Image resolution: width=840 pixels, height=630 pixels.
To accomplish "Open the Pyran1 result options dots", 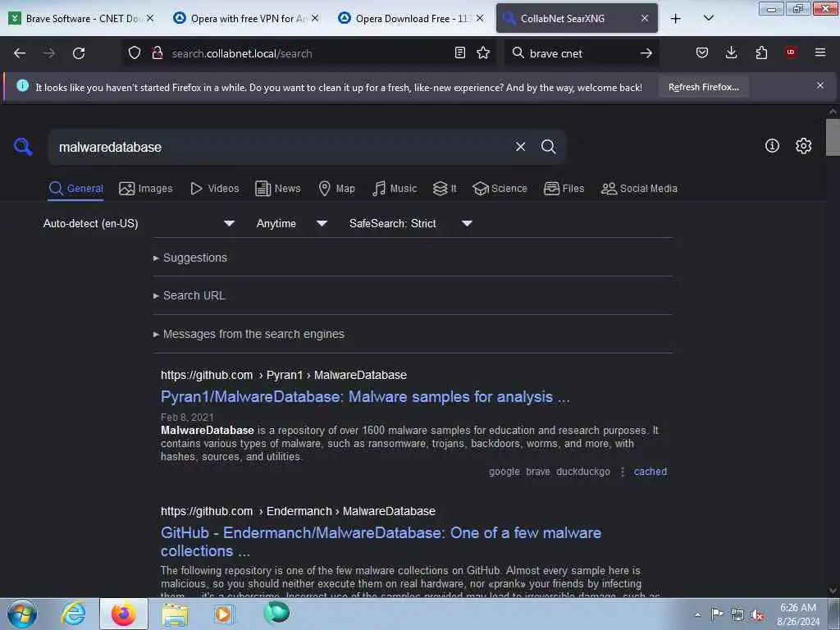I will click(622, 472).
